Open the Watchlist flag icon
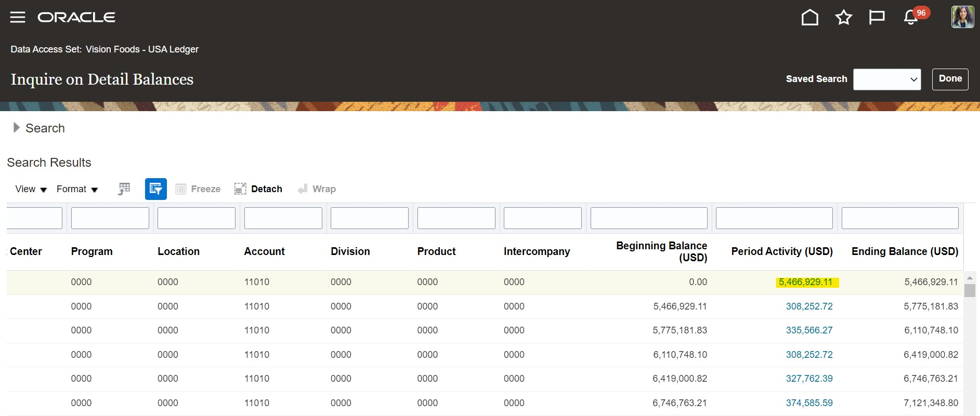 (877, 17)
